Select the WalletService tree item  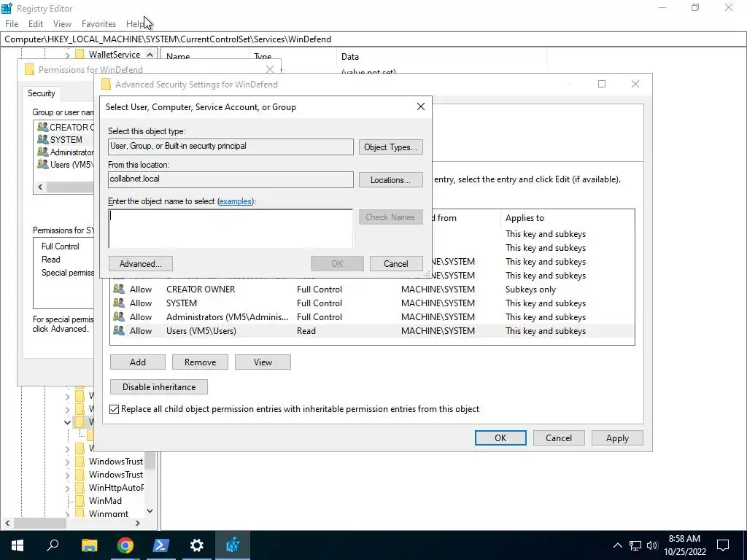point(115,55)
